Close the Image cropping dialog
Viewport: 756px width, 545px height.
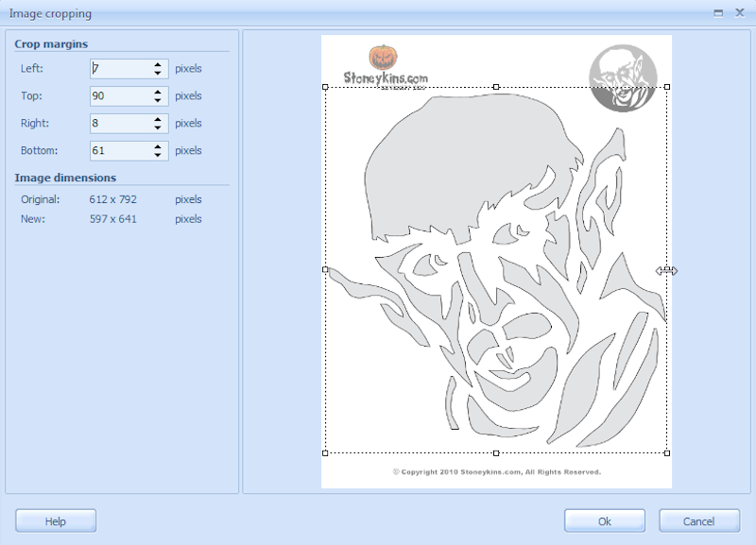[x=740, y=13]
